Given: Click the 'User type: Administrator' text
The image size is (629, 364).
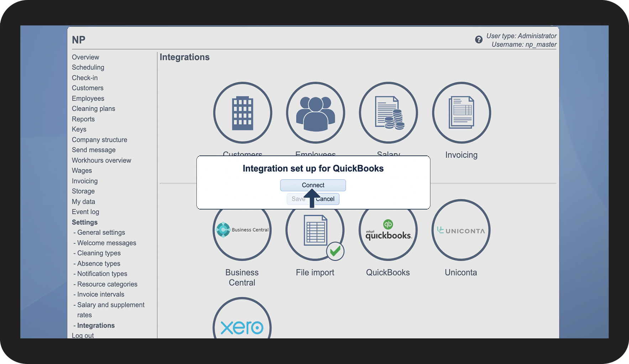Looking at the screenshot, I should [521, 36].
